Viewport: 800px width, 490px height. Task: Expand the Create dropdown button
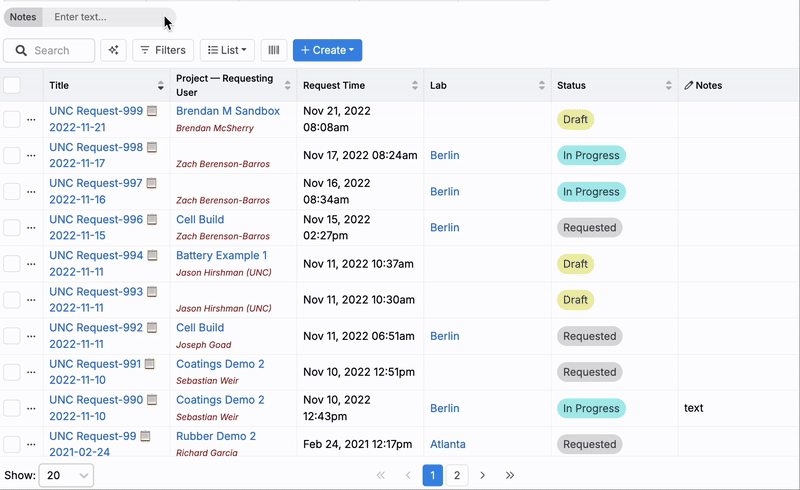pos(327,50)
